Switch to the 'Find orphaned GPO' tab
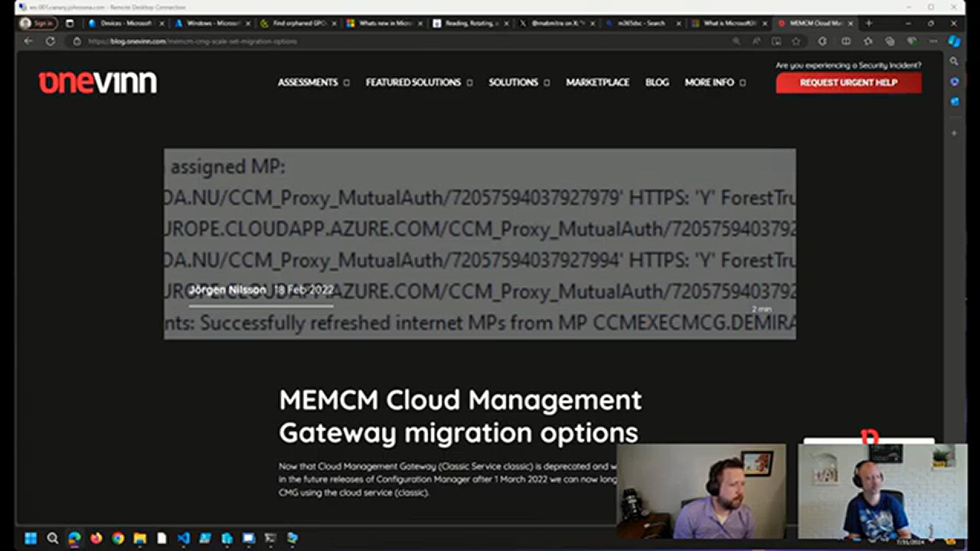 pyautogui.click(x=298, y=23)
